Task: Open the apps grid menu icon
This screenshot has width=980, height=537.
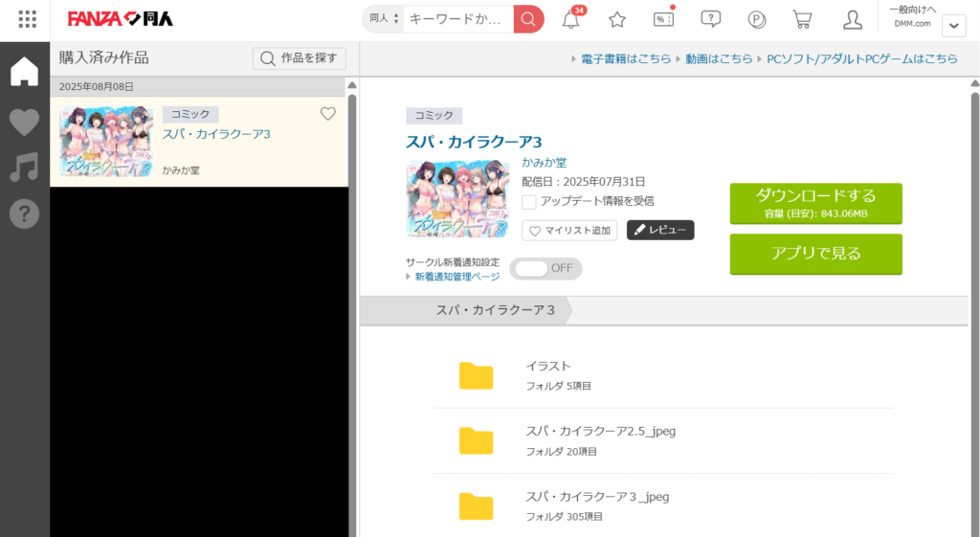Action: point(27,19)
